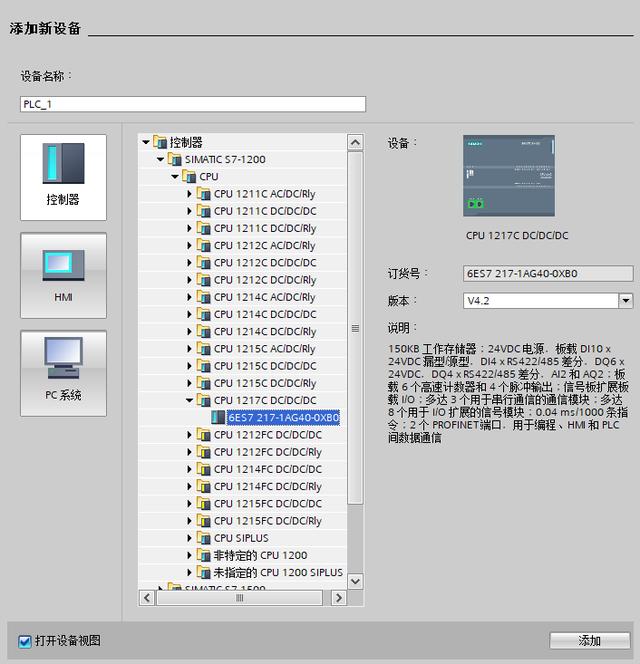Open the 版本 V4.2 version dropdown
Screen dimensions: 640x664
click(x=626, y=301)
